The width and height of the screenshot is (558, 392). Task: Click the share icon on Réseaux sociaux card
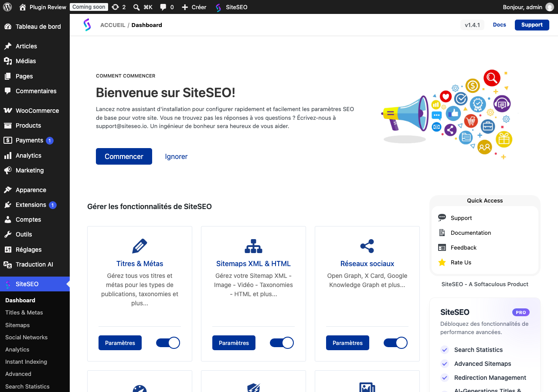coord(367,246)
